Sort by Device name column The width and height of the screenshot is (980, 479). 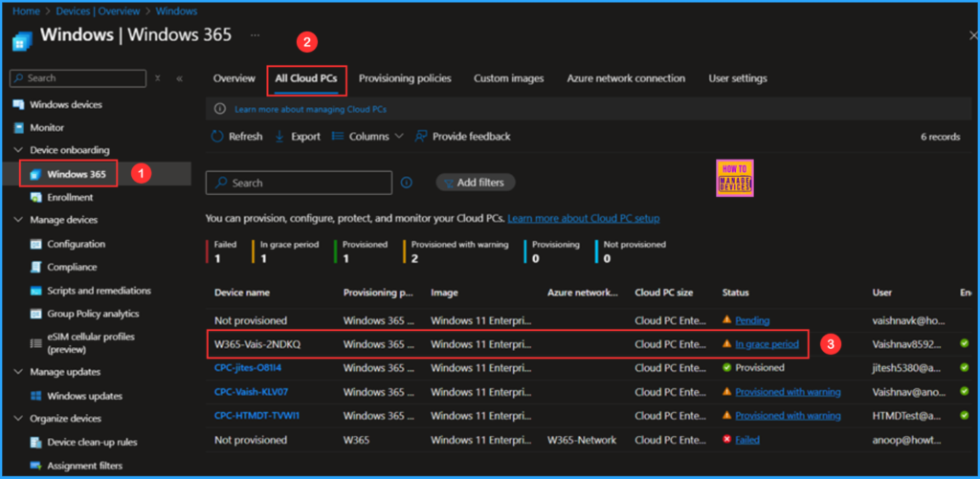pos(242,293)
